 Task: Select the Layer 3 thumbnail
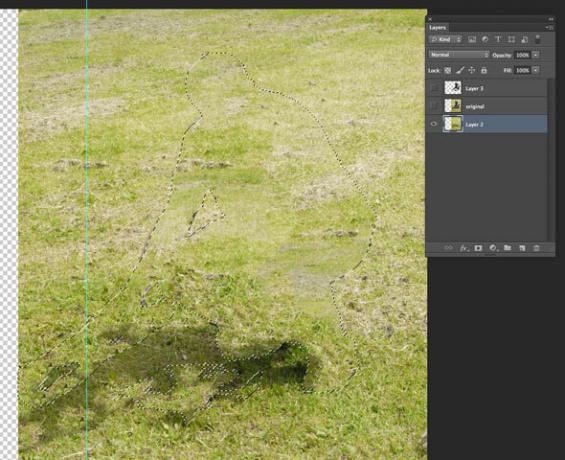tap(453, 88)
